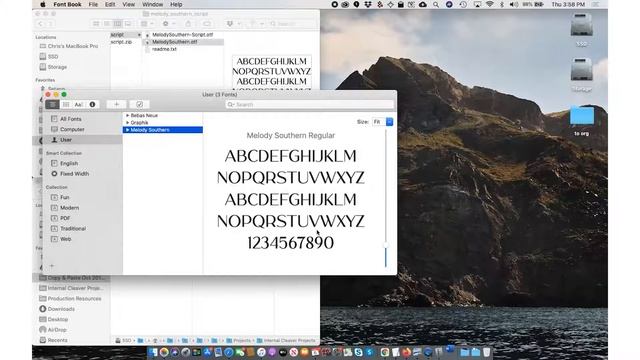This screenshot has height=360, width=640.
Task: Go back in the Finder window
Action: [x=40, y=24]
